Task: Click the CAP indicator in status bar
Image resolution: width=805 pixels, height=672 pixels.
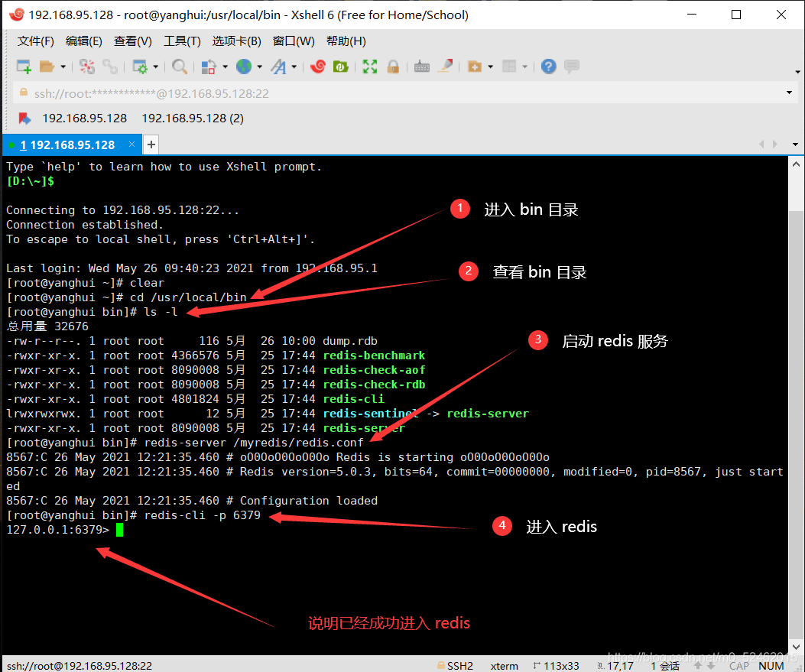Action: pos(738,666)
